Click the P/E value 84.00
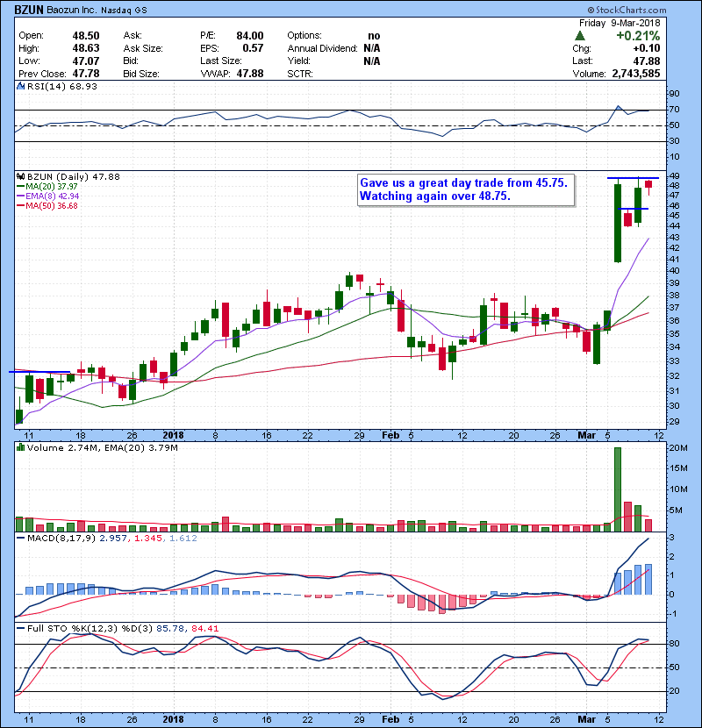702x728 pixels. (250, 36)
